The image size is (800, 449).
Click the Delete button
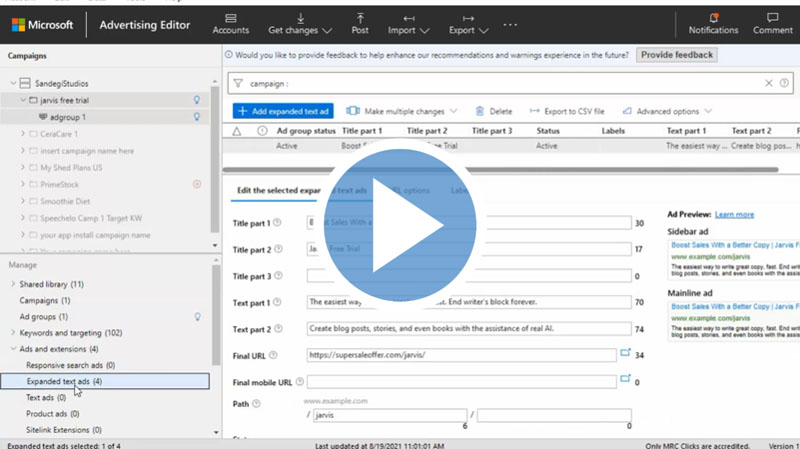point(493,111)
